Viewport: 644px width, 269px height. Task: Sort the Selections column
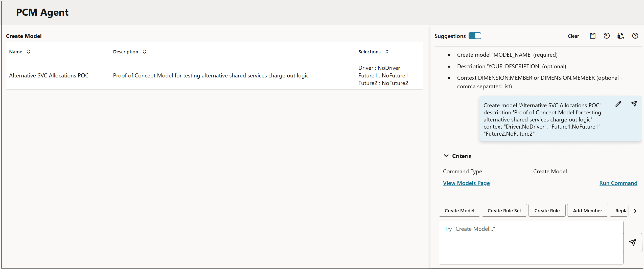387,52
